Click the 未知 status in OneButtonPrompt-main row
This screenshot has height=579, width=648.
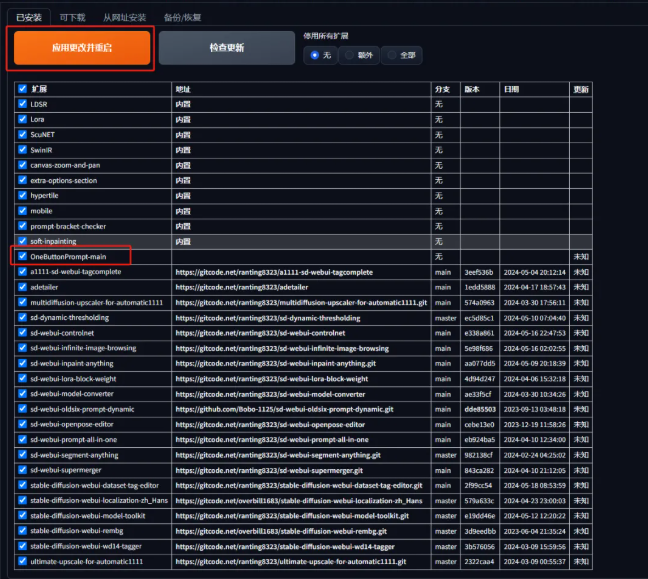pos(581,257)
